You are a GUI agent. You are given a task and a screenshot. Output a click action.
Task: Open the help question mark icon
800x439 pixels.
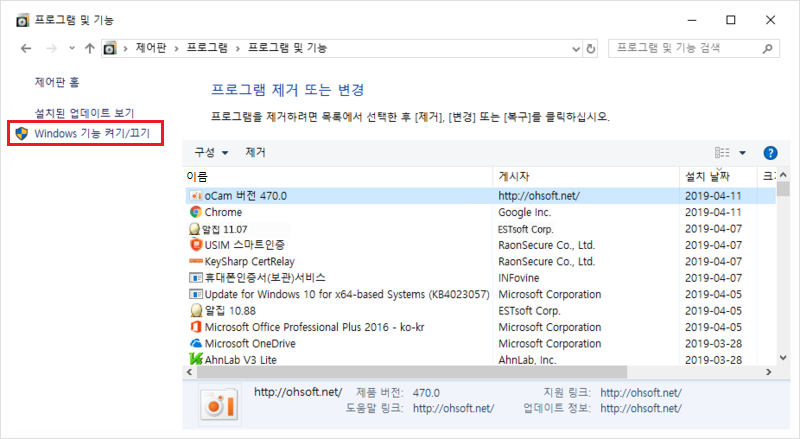click(x=770, y=153)
